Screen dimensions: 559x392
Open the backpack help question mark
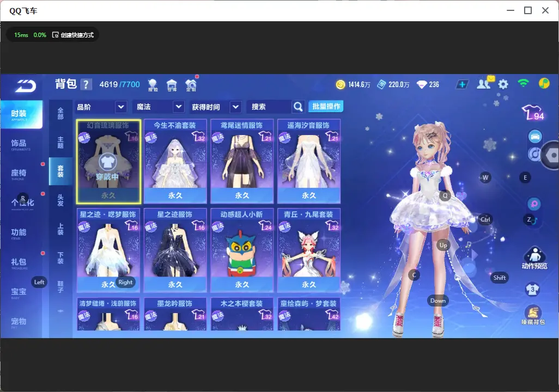point(86,84)
